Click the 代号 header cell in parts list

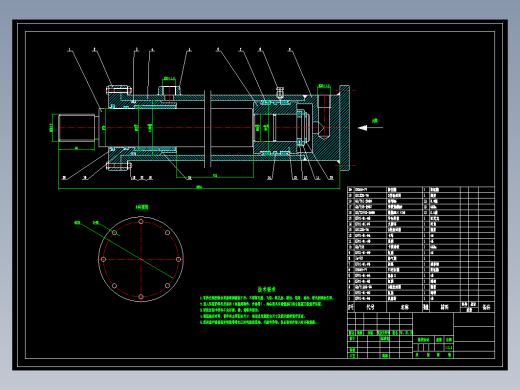pos(370,307)
